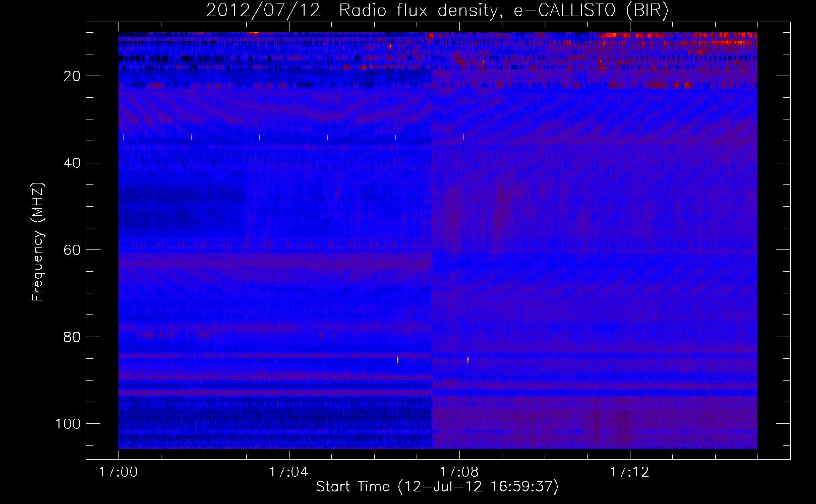Viewport: 816px width, 504px height.
Task: Click the 20 MHz frequency tick label
Action: [73, 76]
